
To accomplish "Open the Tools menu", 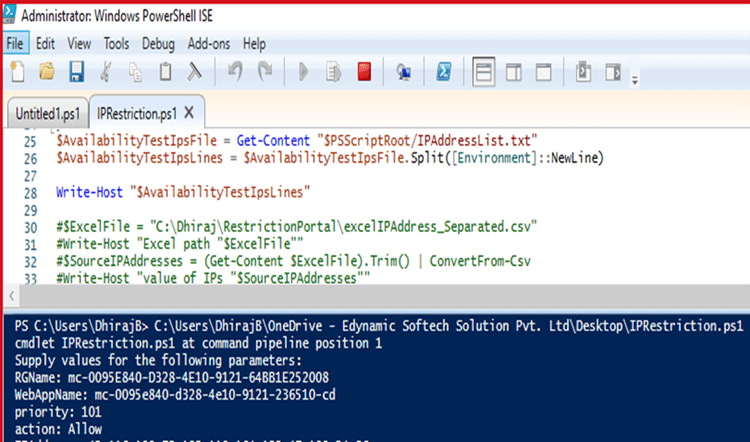I will 116,44.
